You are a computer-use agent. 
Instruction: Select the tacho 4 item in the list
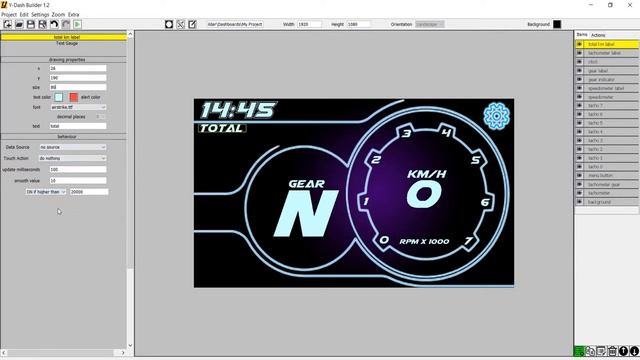[611, 132]
